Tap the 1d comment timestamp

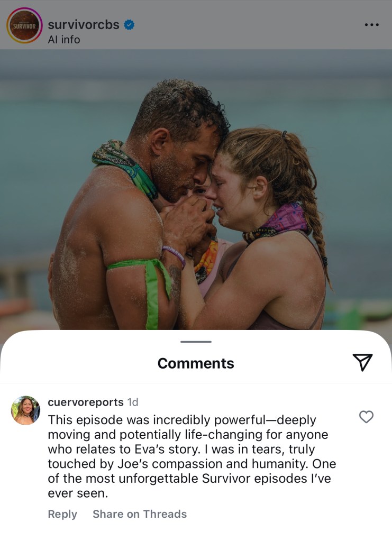click(x=133, y=402)
